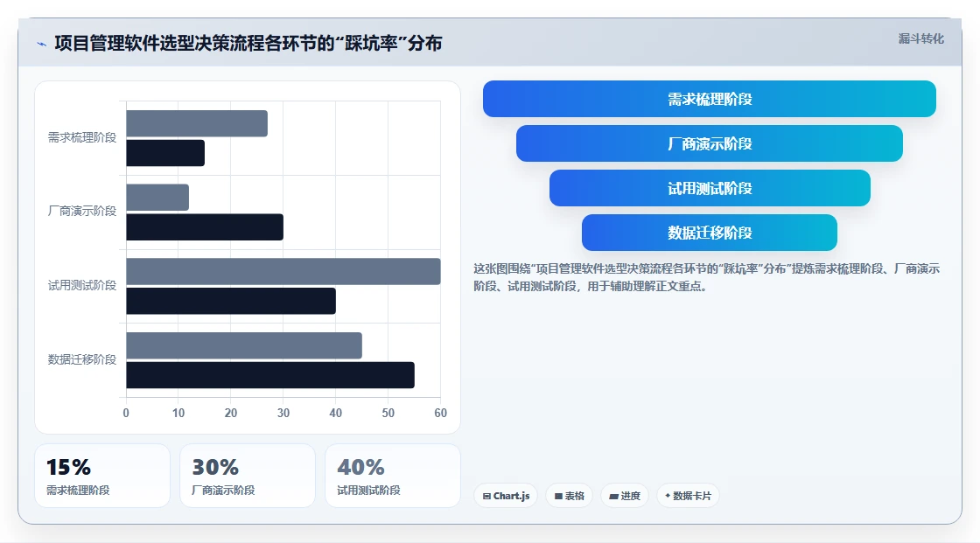Click the x-axis tick label 40
980x543 pixels.
[x=336, y=413]
